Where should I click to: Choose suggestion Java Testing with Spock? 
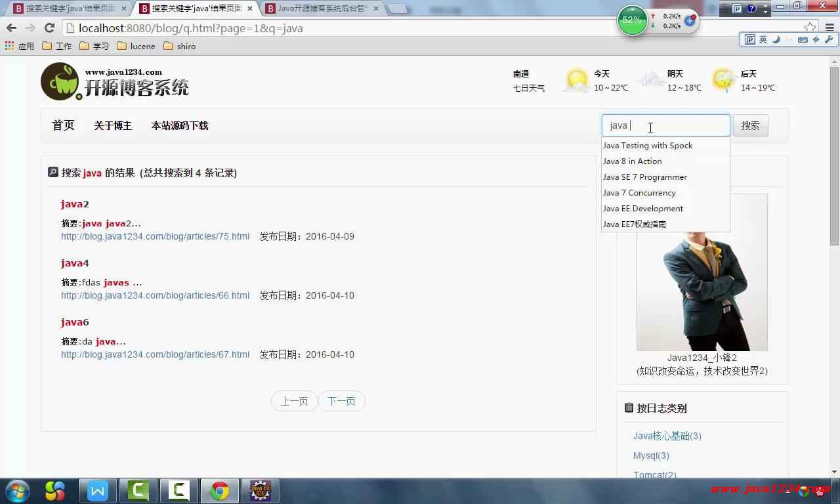(x=665, y=145)
